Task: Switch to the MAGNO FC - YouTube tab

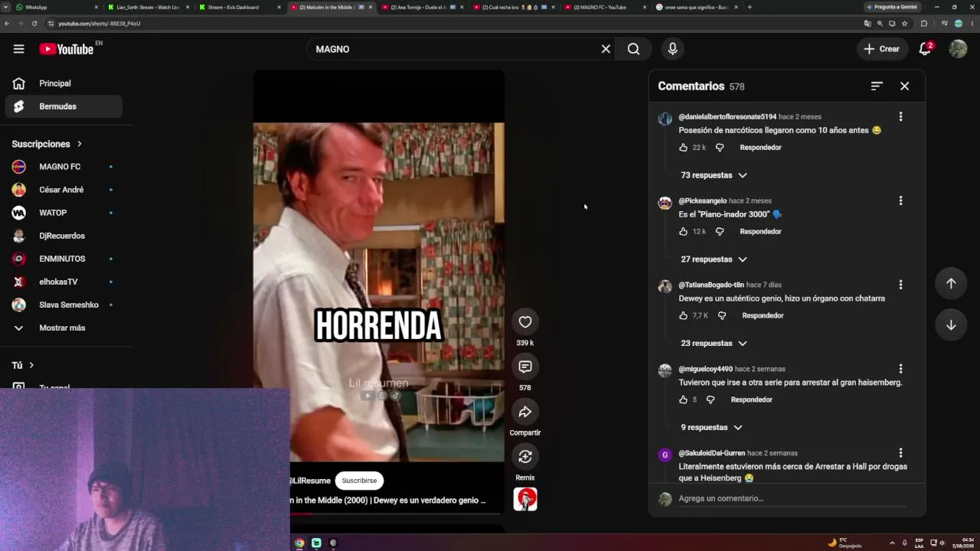Action: point(604,7)
